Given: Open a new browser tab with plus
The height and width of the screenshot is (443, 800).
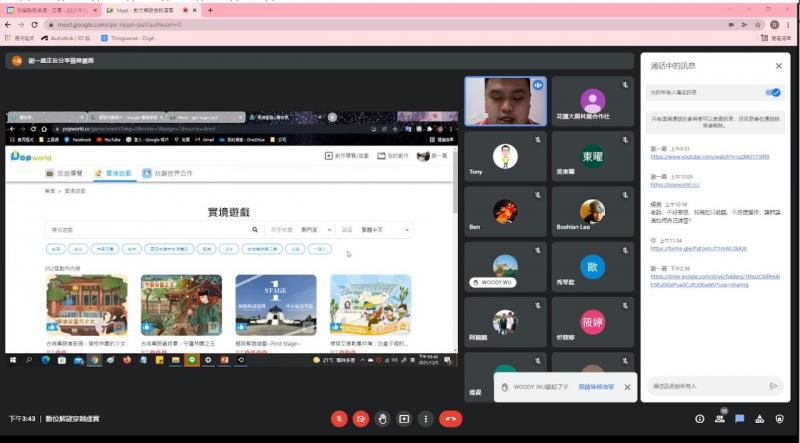Looking at the screenshot, I should tap(210, 10).
